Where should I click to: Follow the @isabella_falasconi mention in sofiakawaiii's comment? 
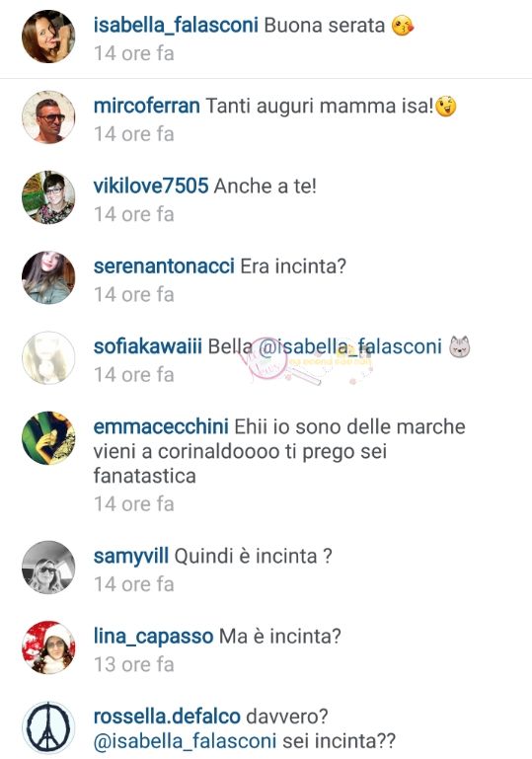pos(350,347)
